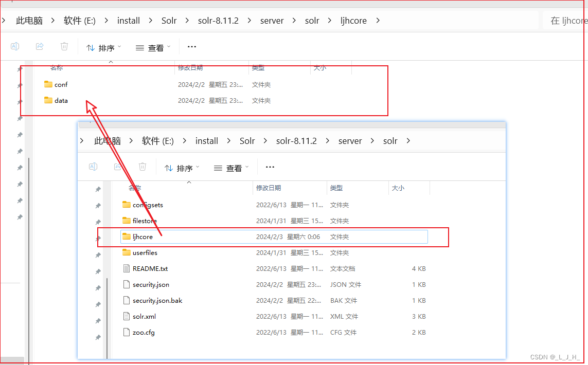This screenshot has height=365, width=588.
Task: Click 此电脑 breadcrumb in front window
Action: [x=107, y=141]
